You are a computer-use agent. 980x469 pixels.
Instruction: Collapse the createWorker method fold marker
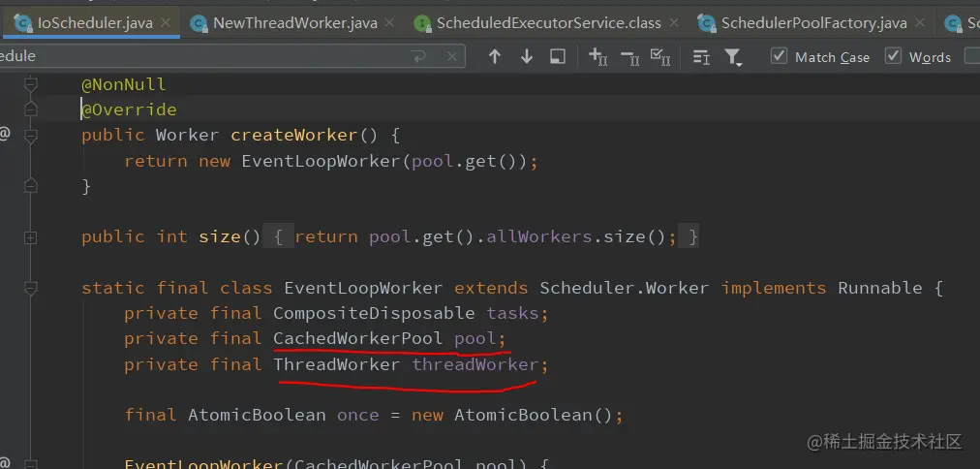[x=30, y=135]
